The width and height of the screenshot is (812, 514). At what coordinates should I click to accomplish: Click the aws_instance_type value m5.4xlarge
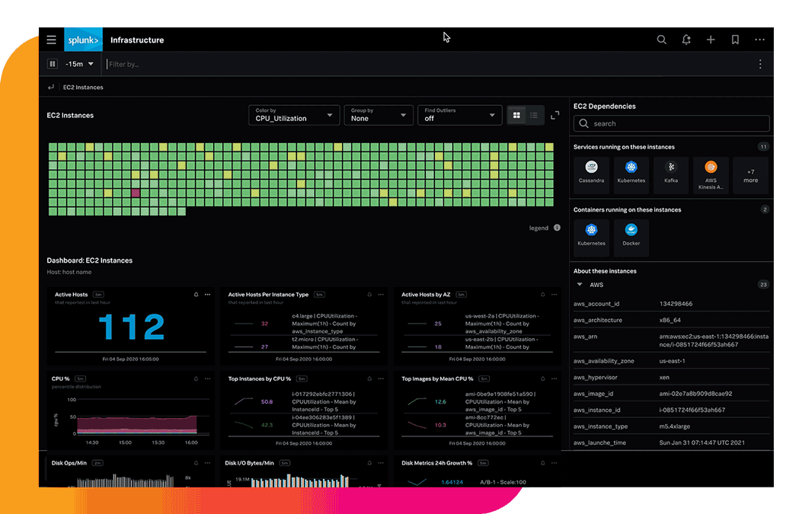[x=674, y=426]
